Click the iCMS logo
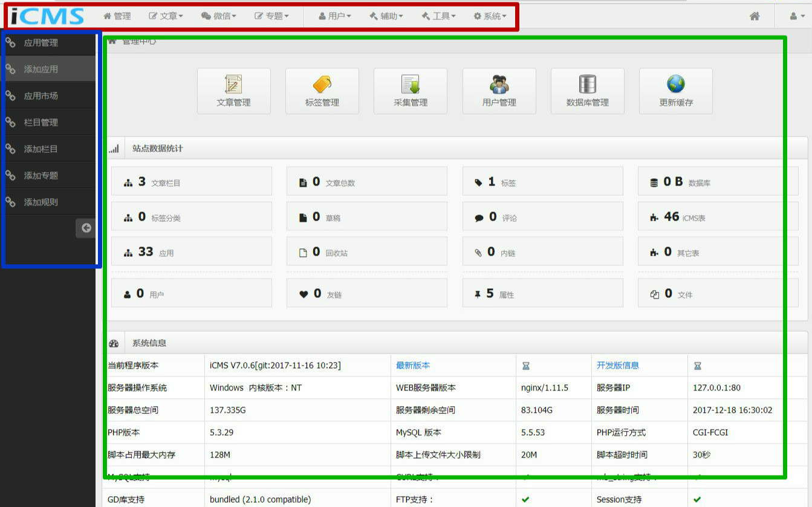Viewport: 812px width, 507px height. [48, 16]
